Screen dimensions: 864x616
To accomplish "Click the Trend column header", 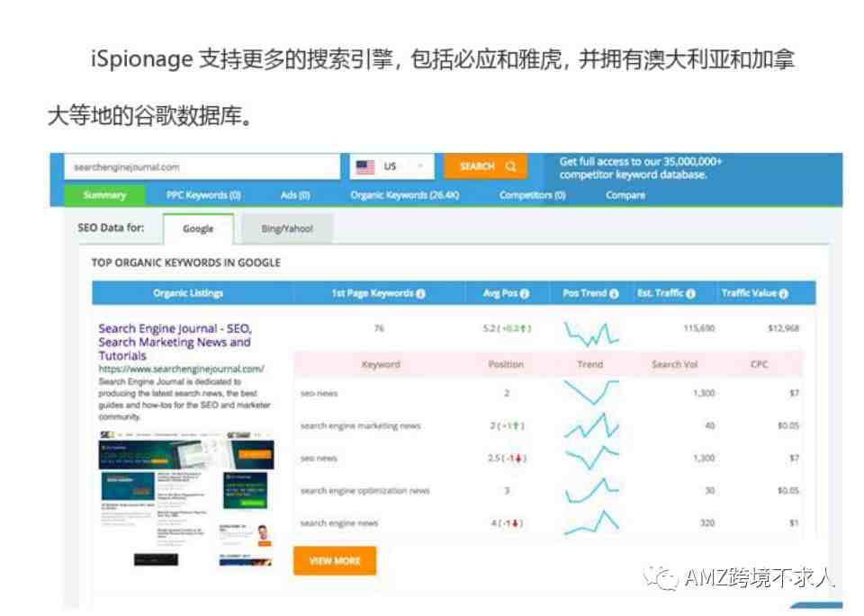I will pos(590,364).
